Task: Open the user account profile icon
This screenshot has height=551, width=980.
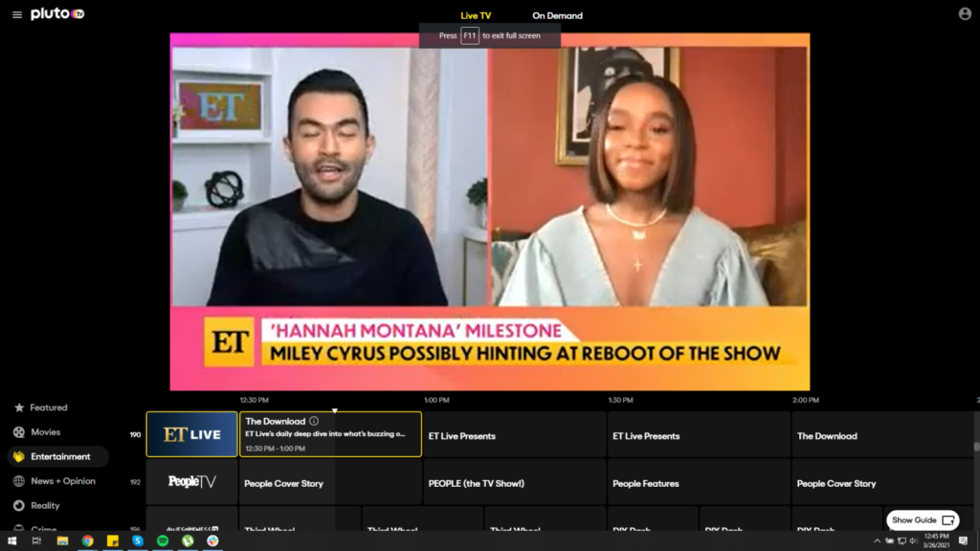Action: pyautogui.click(x=965, y=13)
